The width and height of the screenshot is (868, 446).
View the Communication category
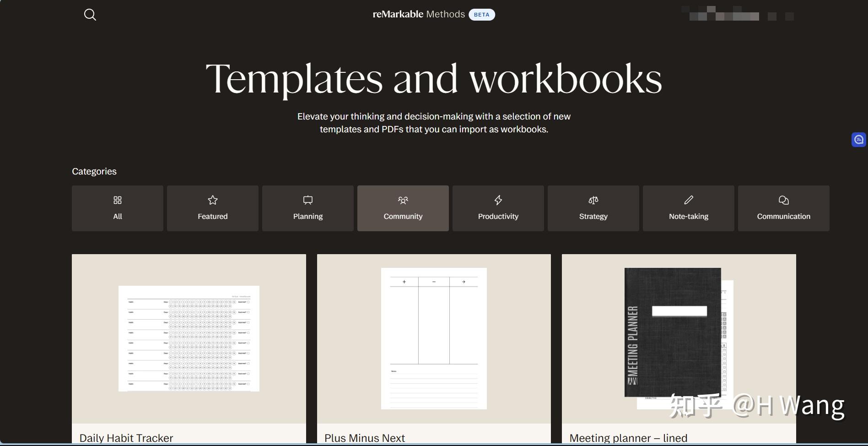(x=784, y=208)
